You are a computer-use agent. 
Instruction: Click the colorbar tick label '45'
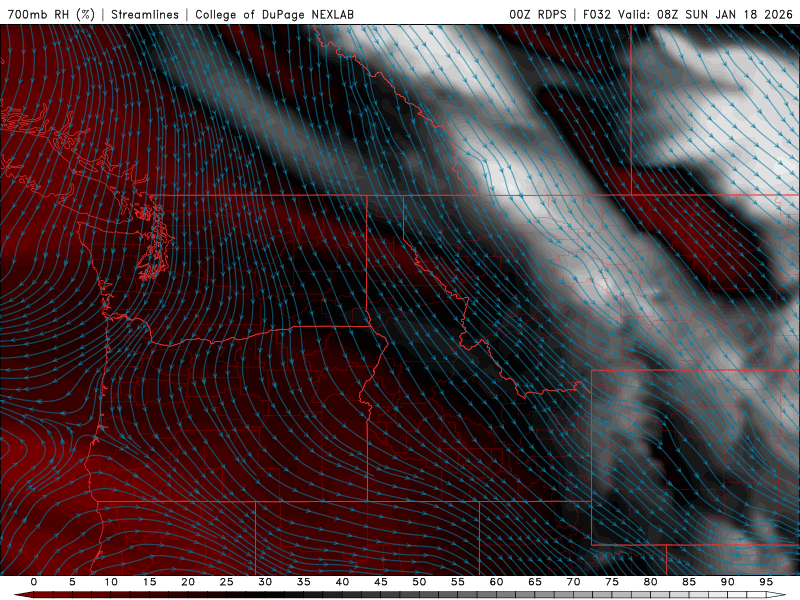pyautogui.click(x=381, y=582)
